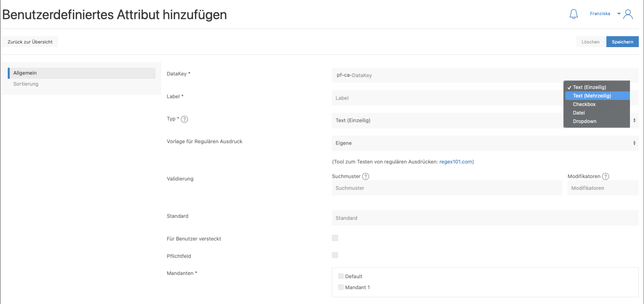Pick the Datei option in the type list
The height and width of the screenshot is (304, 644).
pyautogui.click(x=578, y=113)
